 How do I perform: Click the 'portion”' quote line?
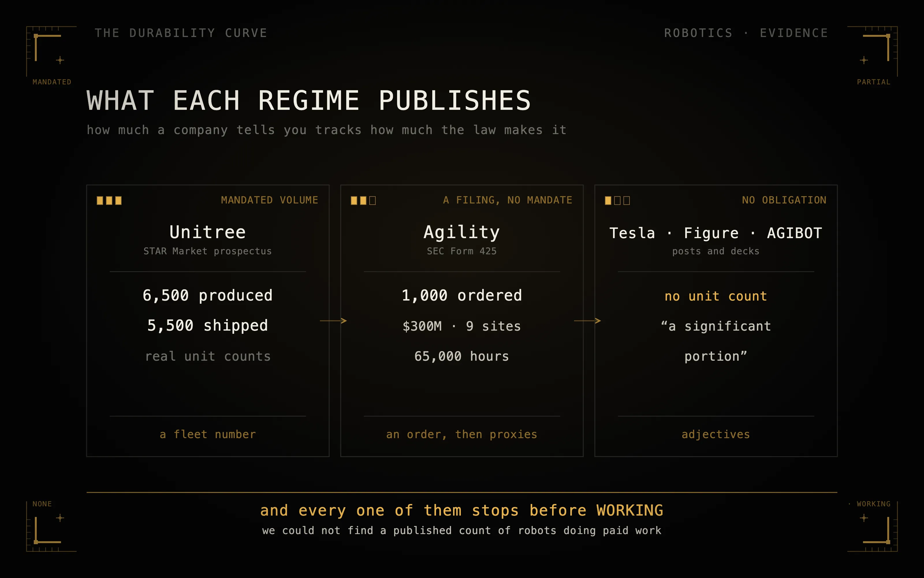[716, 356]
